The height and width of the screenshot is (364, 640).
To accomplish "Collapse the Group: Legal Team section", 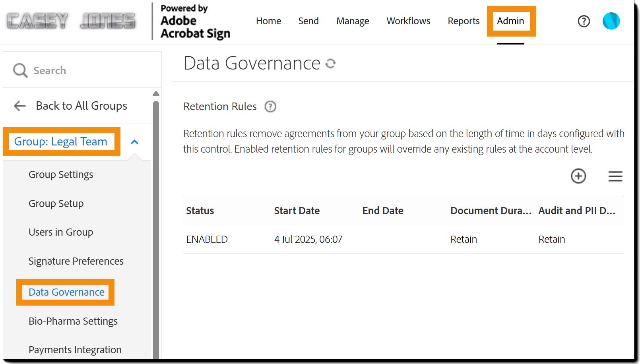I will [x=135, y=142].
